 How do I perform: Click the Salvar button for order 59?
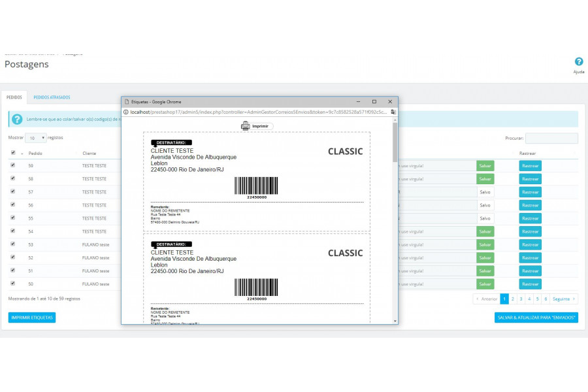pyautogui.click(x=485, y=166)
